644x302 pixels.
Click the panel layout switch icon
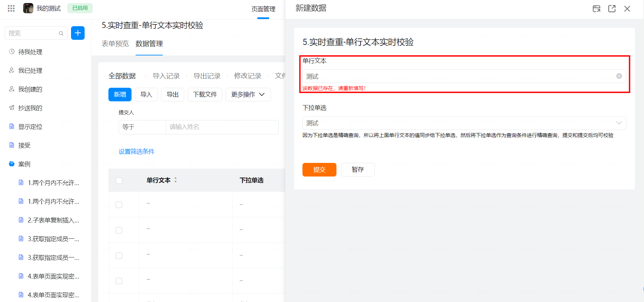(x=596, y=9)
